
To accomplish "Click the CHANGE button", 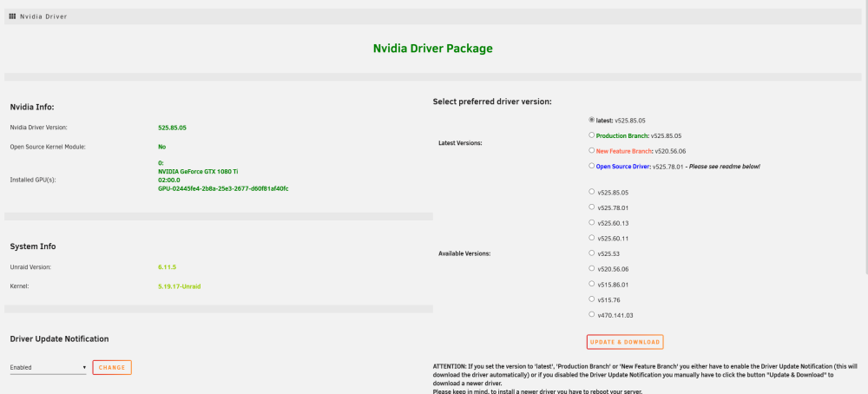I will click(112, 367).
